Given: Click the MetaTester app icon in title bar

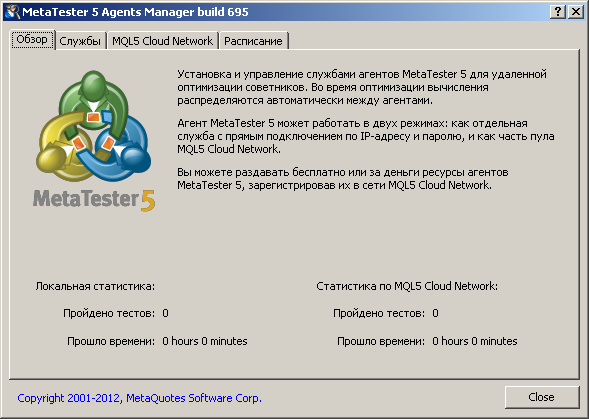Looking at the screenshot, I should [12, 12].
